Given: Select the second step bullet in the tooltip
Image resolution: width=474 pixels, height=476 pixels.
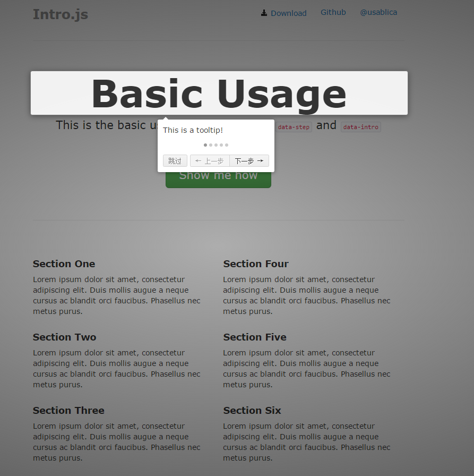Looking at the screenshot, I should (x=211, y=145).
